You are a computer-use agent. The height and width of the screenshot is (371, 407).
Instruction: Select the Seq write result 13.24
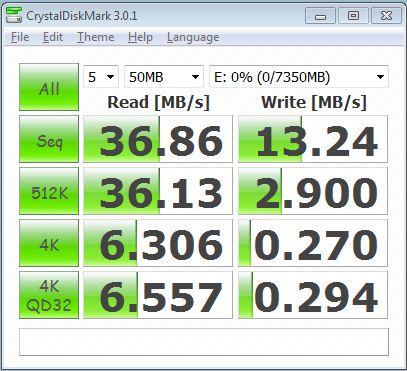(x=313, y=139)
